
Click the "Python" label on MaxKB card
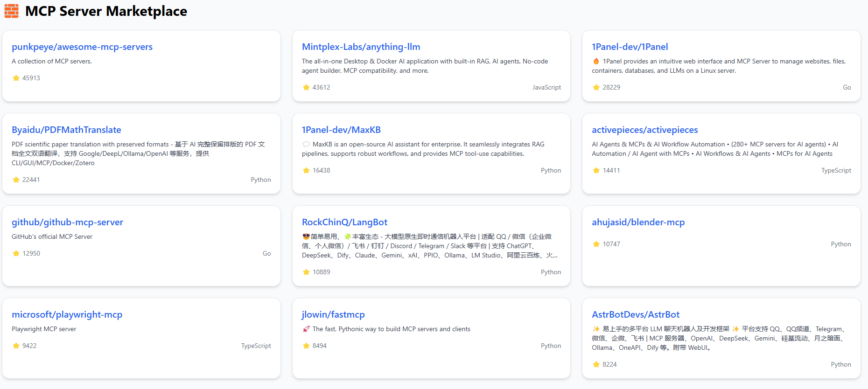point(551,170)
